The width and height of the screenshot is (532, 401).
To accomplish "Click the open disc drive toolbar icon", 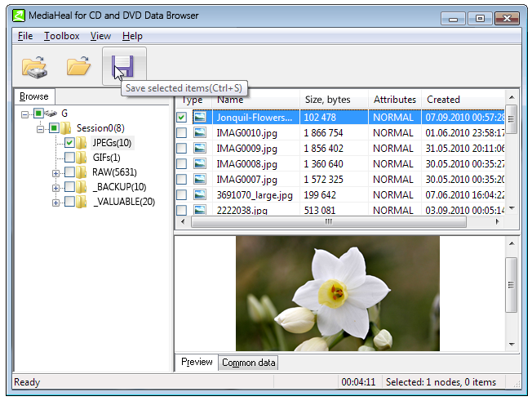I will click(x=35, y=67).
